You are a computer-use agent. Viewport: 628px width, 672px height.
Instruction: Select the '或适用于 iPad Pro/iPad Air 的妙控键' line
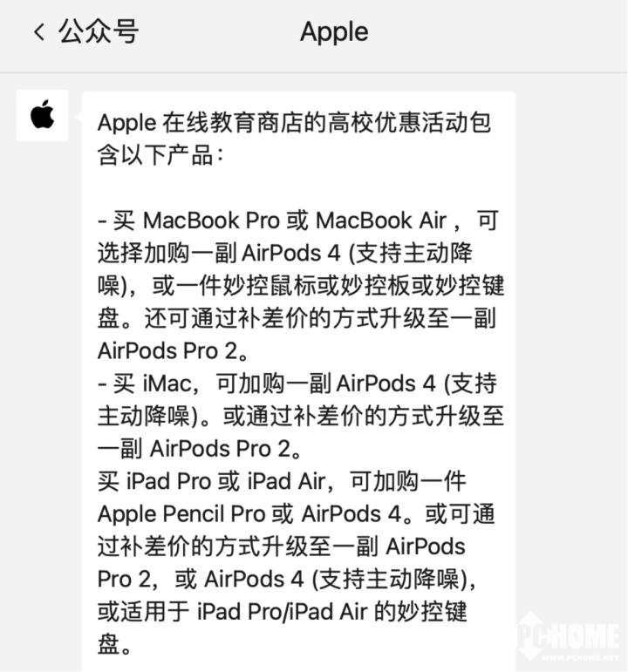click(x=282, y=612)
